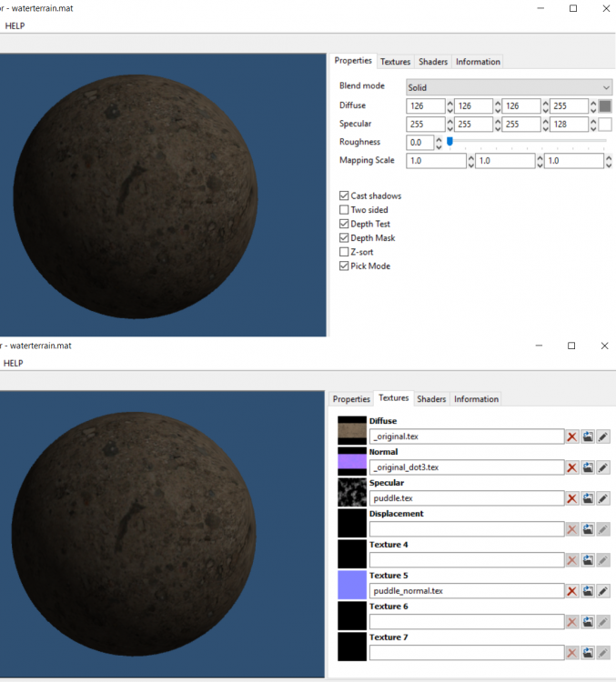
Task: Click the Roughness slider handle
Action: (449, 142)
